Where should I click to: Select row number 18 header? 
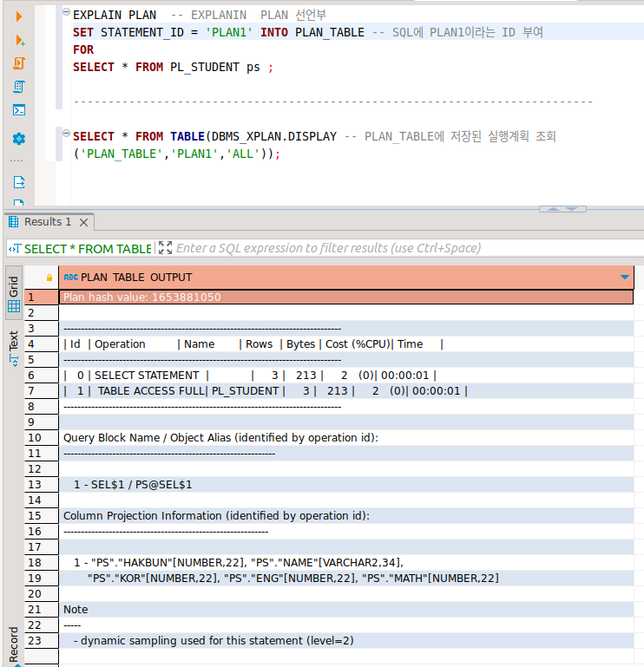[x=42, y=562]
